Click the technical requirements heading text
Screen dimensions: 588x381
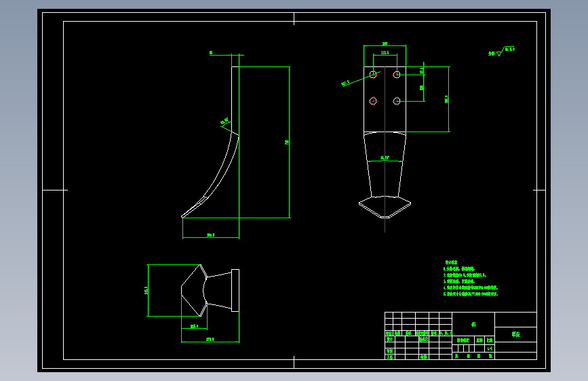point(451,262)
